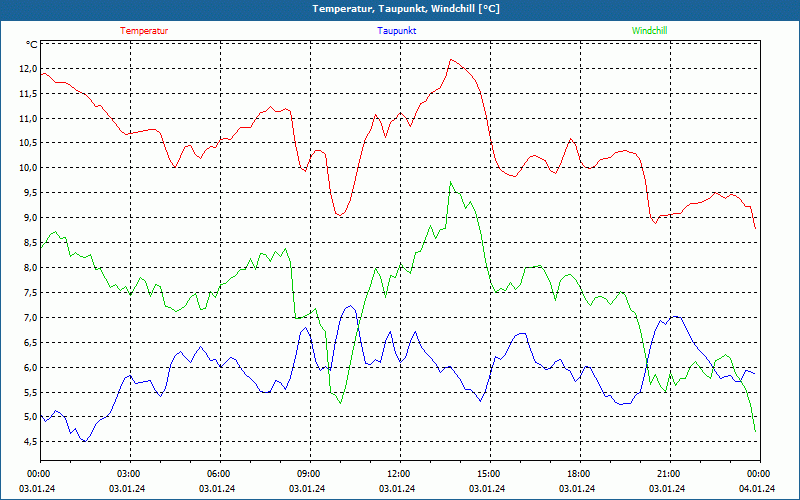Click the 10,5 y-axis value
Viewport: 800px width, 500px height.
[29, 143]
